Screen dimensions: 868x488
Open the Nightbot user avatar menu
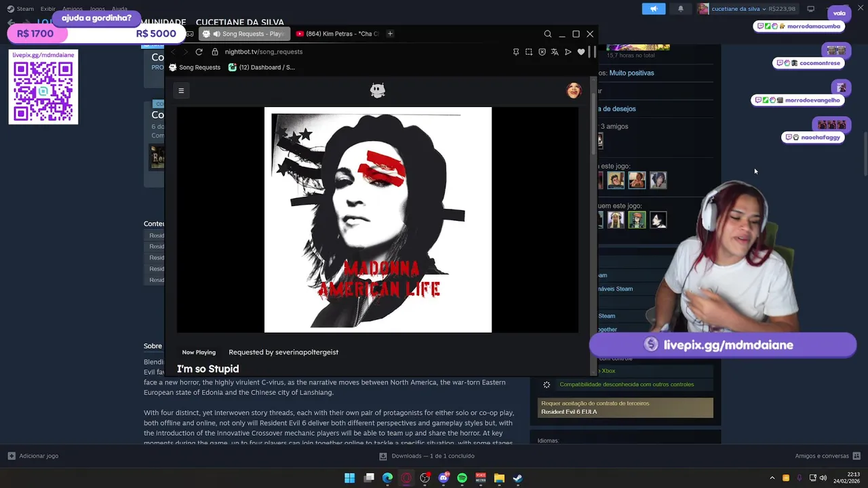tap(574, 90)
